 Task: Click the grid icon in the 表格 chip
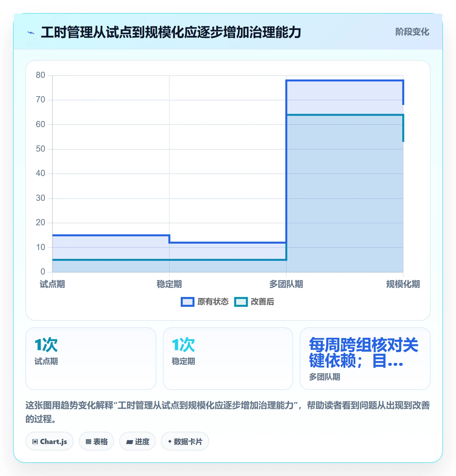coord(88,442)
